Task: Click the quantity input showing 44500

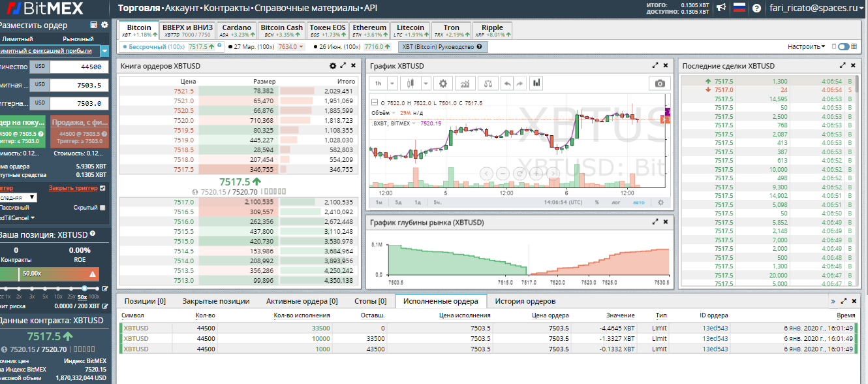Action: 80,67
